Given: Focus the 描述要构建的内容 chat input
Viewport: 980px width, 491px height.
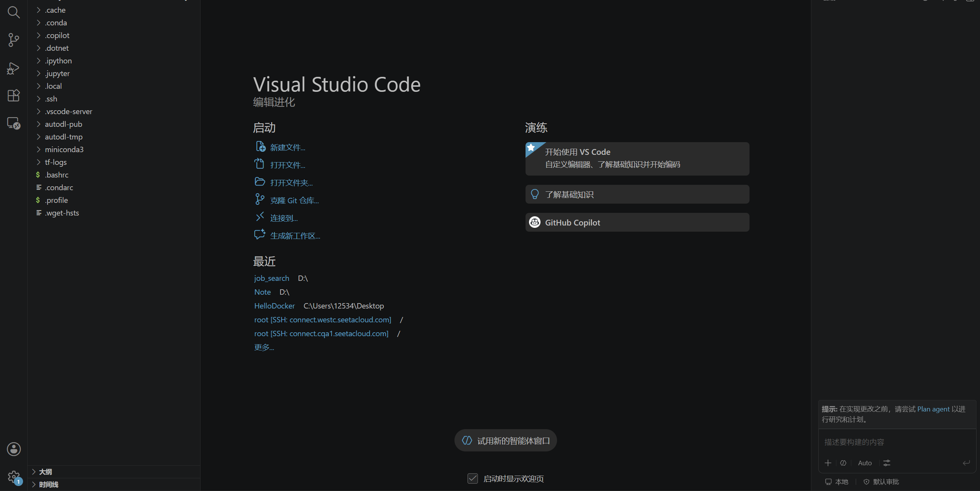Looking at the screenshot, I should [897, 442].
